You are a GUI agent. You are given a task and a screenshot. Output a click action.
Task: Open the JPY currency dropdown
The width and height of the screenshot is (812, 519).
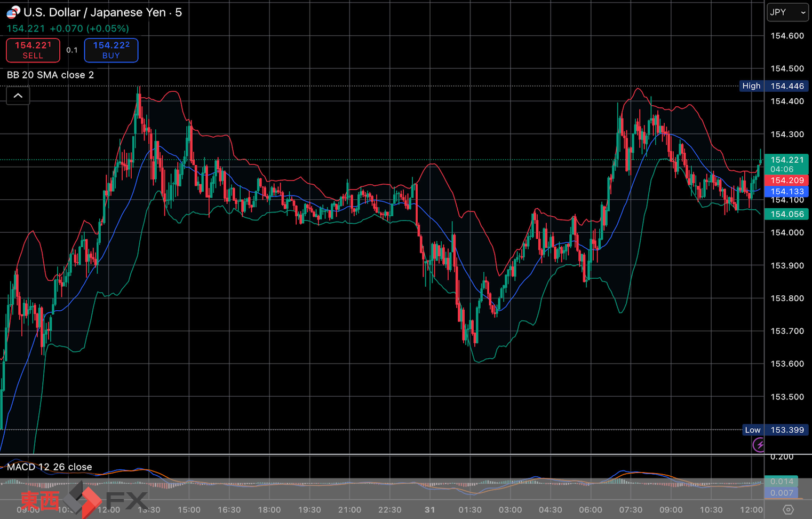pyautogui.click(x=787, y=12)
